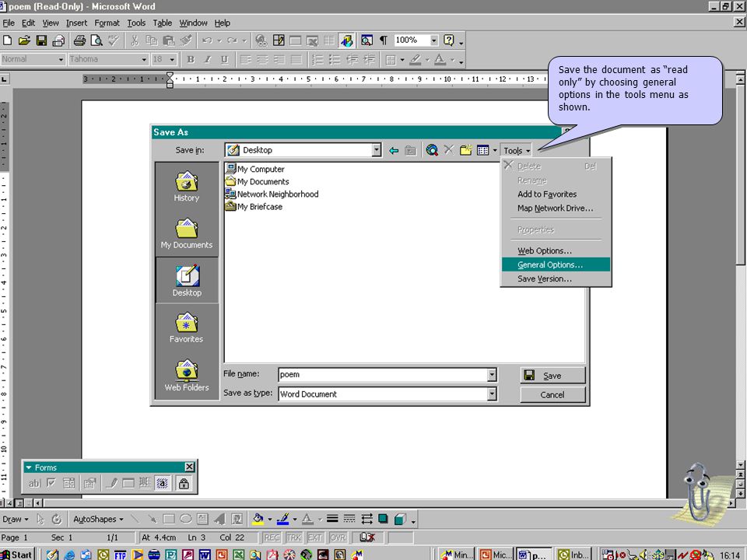Viewport: 747px width, 560px height.
Task: Open the Select Objects arrow tool
Action: coord(40,519)
